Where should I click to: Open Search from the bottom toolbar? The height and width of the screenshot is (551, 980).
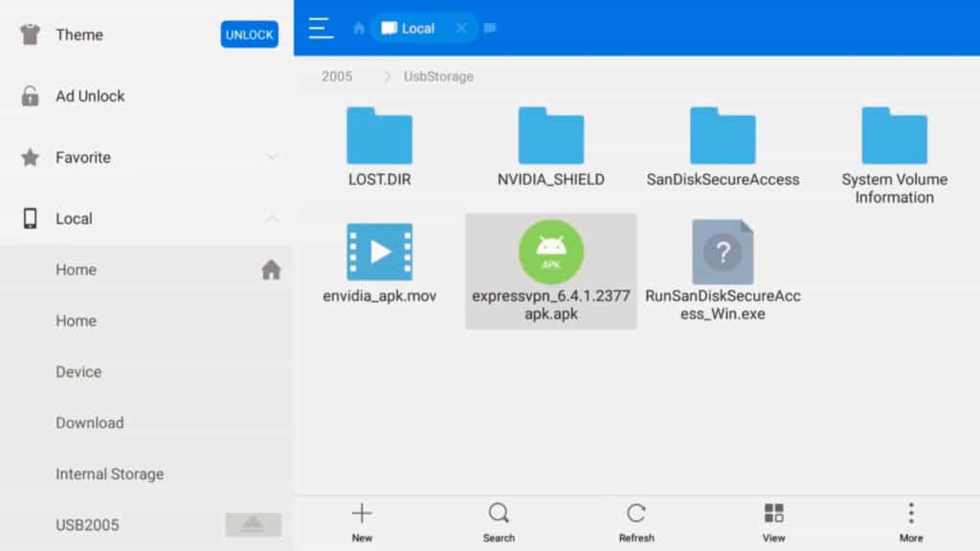[x=499, y=523]
